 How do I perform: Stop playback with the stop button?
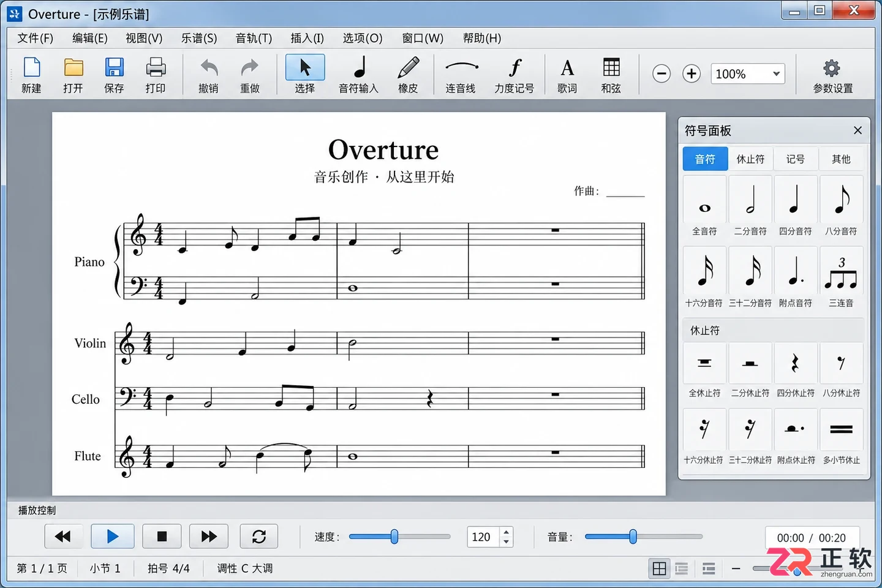pos(162,537)
